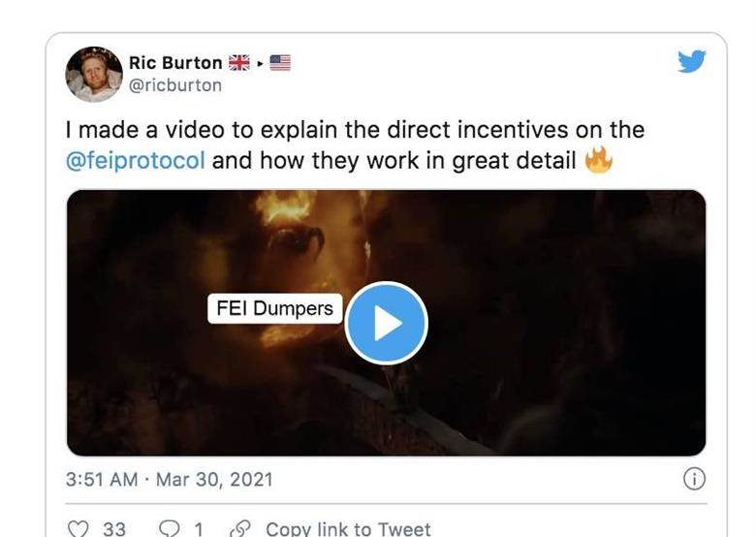Screen dimensions: 756x537
Task: Click the 33 likes count
Action: pos(114,529)
